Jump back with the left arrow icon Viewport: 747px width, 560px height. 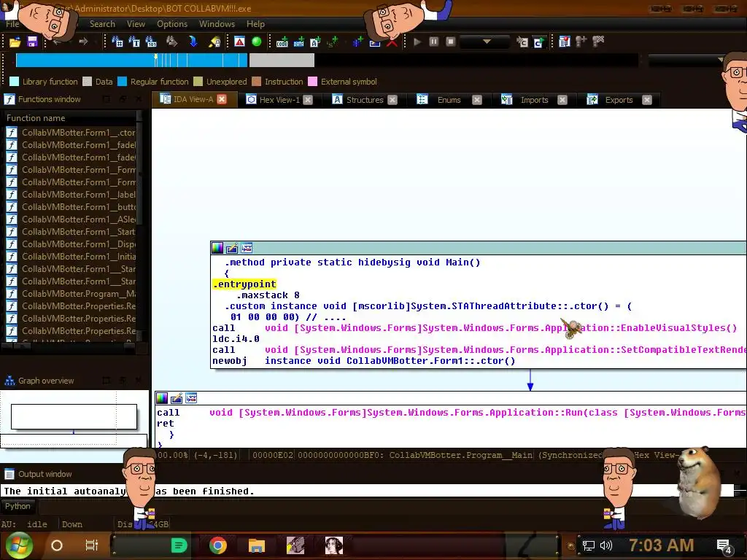click(x=58, y=42)
